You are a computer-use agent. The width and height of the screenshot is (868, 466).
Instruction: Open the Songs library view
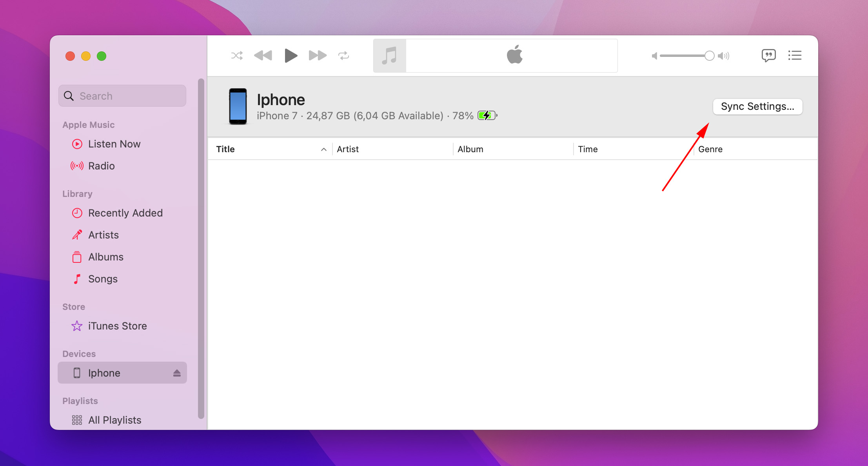click(x=122, y=279)
